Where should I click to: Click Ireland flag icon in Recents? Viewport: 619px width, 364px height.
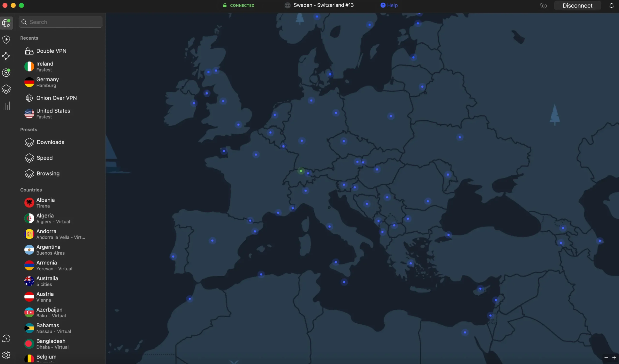coord(29,66)
